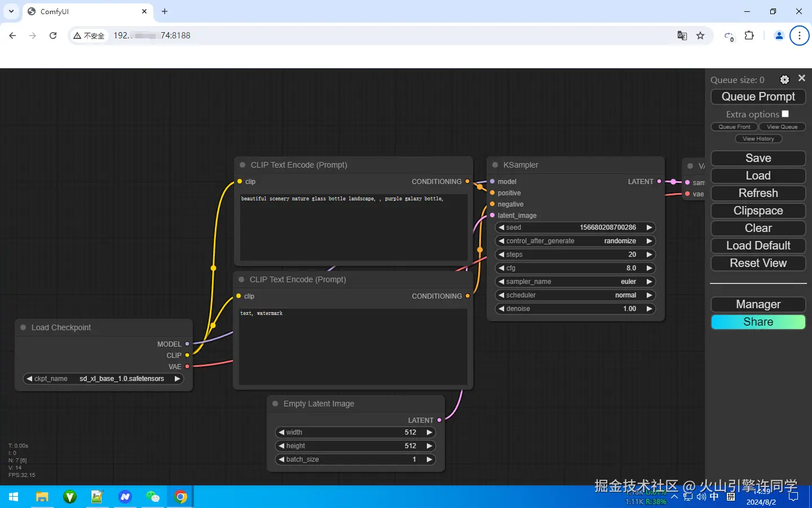Reload the browser page

[53, 36]
